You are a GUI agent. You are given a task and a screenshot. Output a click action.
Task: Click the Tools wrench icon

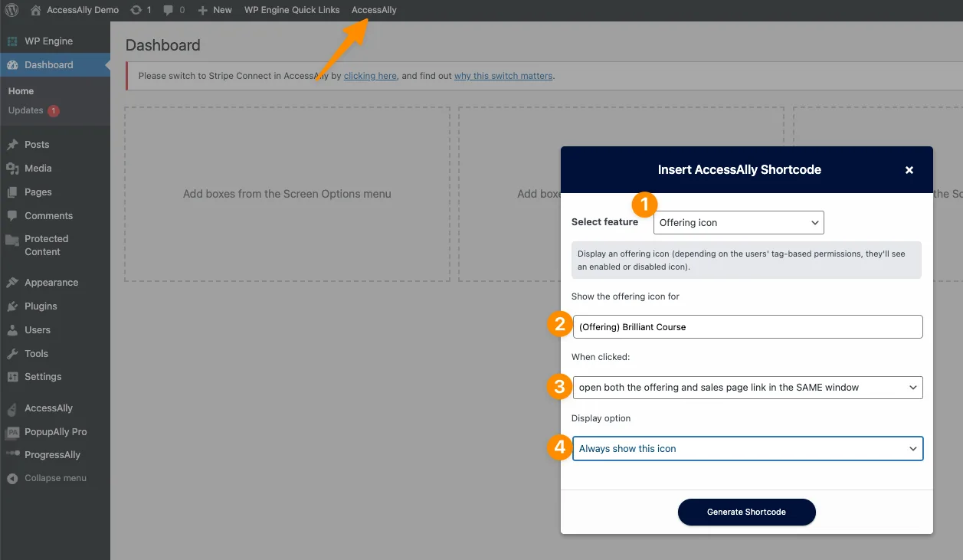[x=12, y=354]
